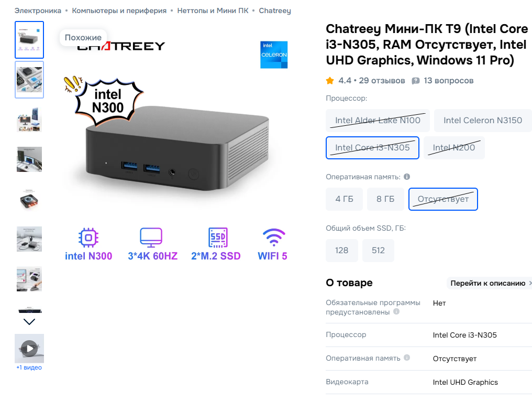Open Электроника breadcrumb category
Viewport: 532px width, 401px height.
(38, 10)
